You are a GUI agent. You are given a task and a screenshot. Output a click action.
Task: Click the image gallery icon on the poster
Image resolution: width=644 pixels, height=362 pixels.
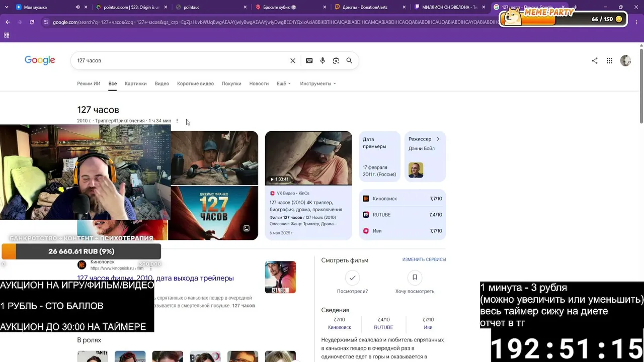tap(247, 228)
